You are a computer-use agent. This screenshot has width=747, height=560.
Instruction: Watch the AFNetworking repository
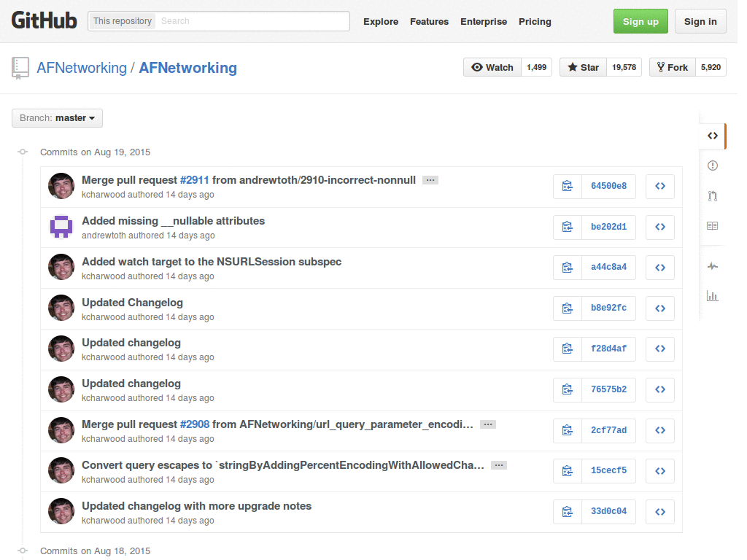(492, 67)
